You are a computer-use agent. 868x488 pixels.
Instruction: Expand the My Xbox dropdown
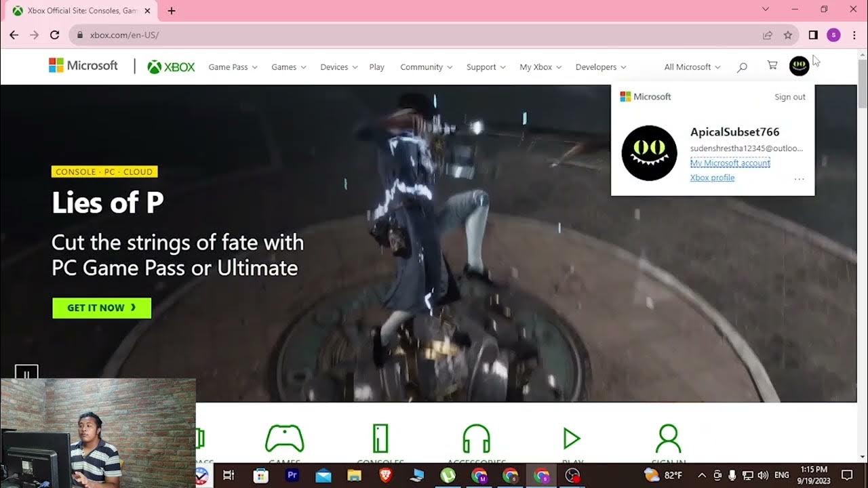(x=540, y=67)
